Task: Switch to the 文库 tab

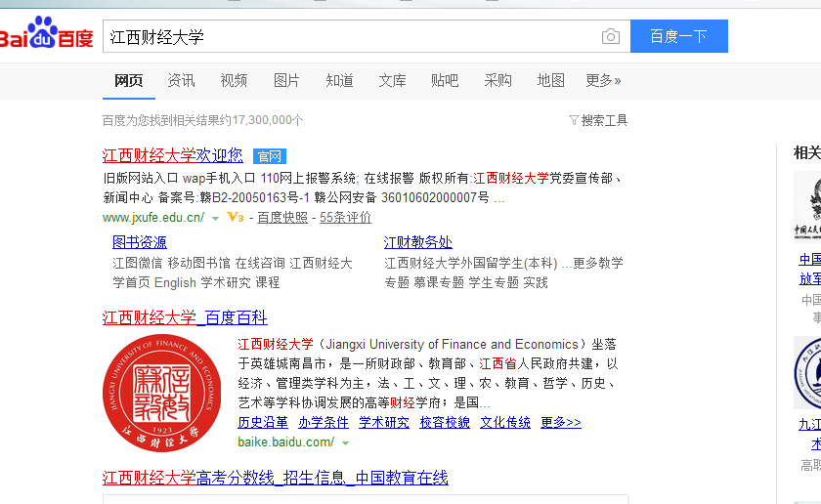Action: pos(393,81)
